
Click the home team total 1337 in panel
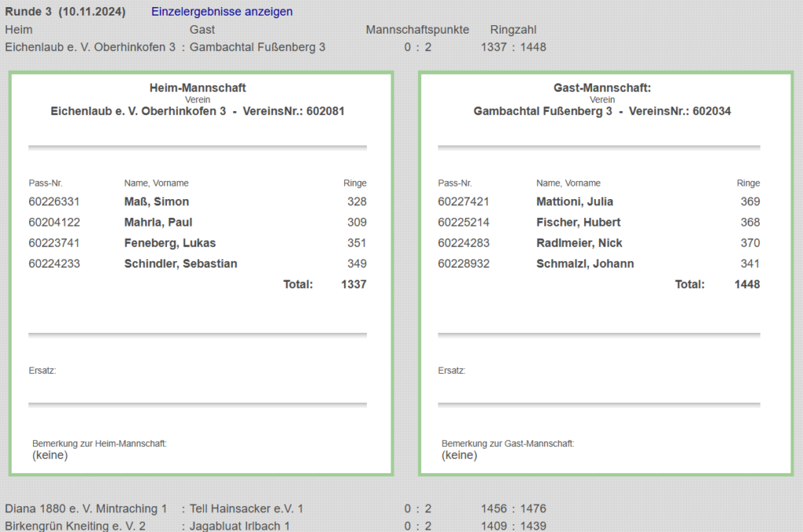tap(354, 284)
